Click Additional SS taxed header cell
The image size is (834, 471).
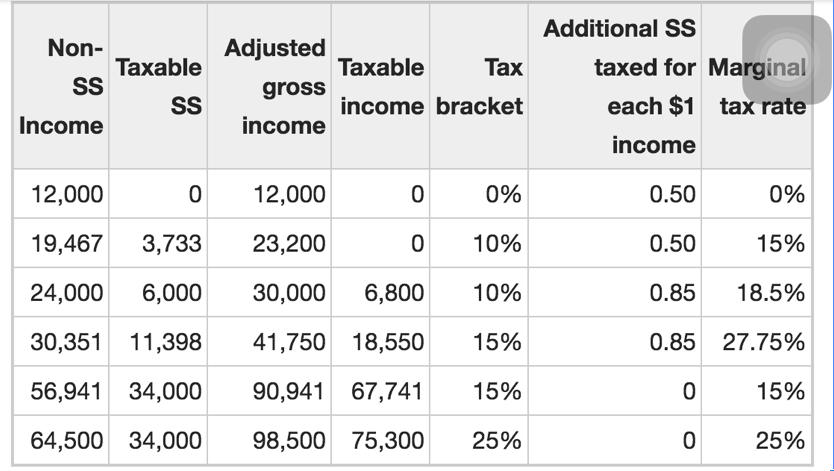[x=615, y=87]
